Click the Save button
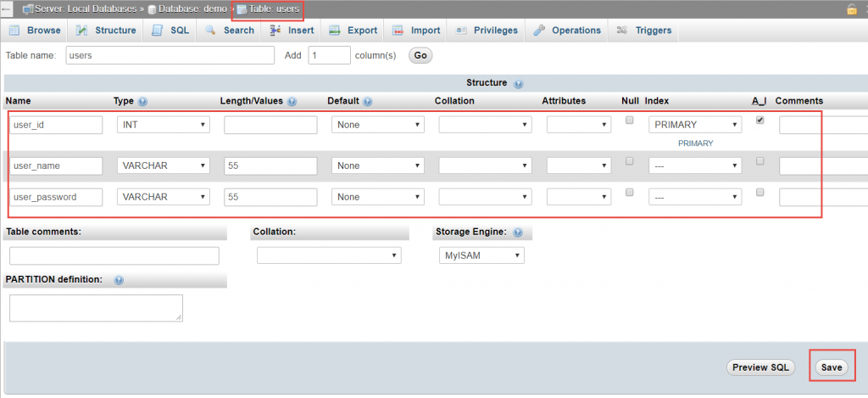The width and height of the screenshot is (868, 398). pos(831,367)
